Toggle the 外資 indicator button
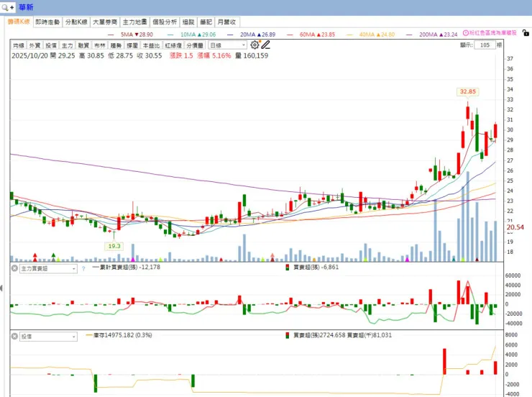532x397 pixels. (x=35, y=45)
